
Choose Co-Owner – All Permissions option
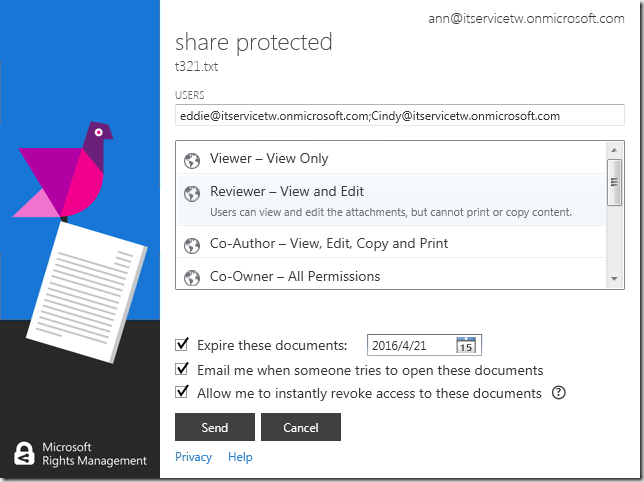pos(295,277)
